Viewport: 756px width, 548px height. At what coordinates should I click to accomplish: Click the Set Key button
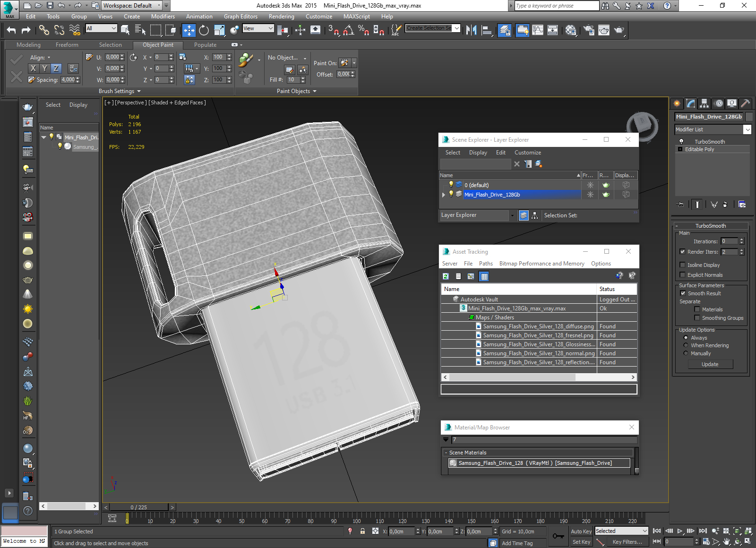(581, 542)
